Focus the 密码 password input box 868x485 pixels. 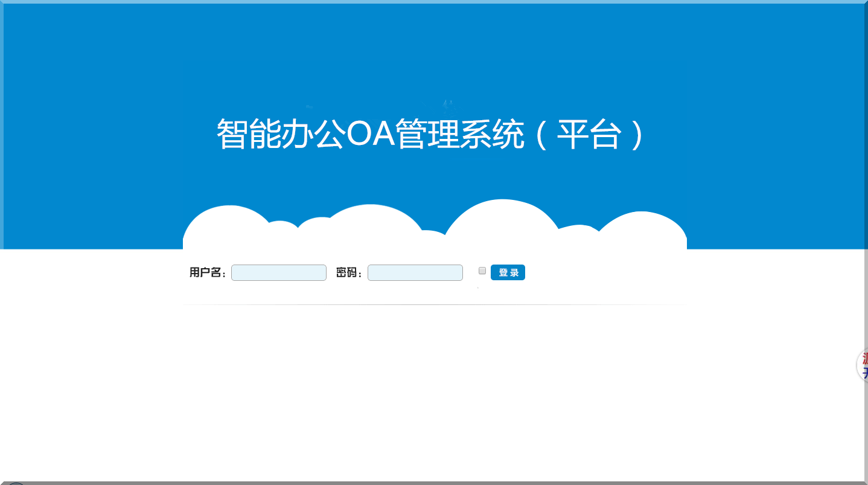(x=415, y=273)
